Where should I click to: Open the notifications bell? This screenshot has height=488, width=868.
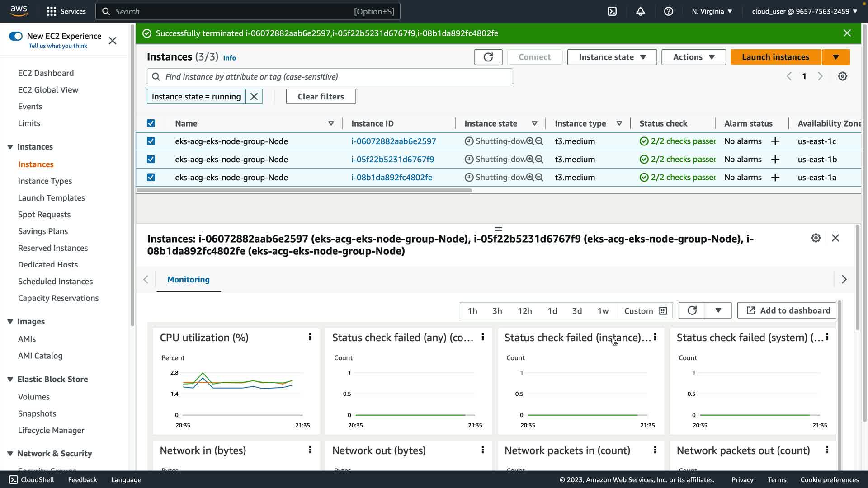coord(640,11)
